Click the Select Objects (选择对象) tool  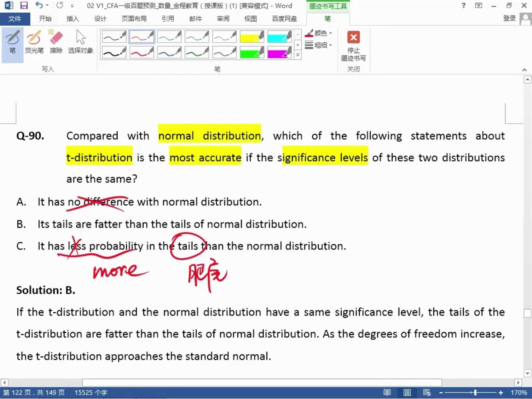tap(81, 42)
